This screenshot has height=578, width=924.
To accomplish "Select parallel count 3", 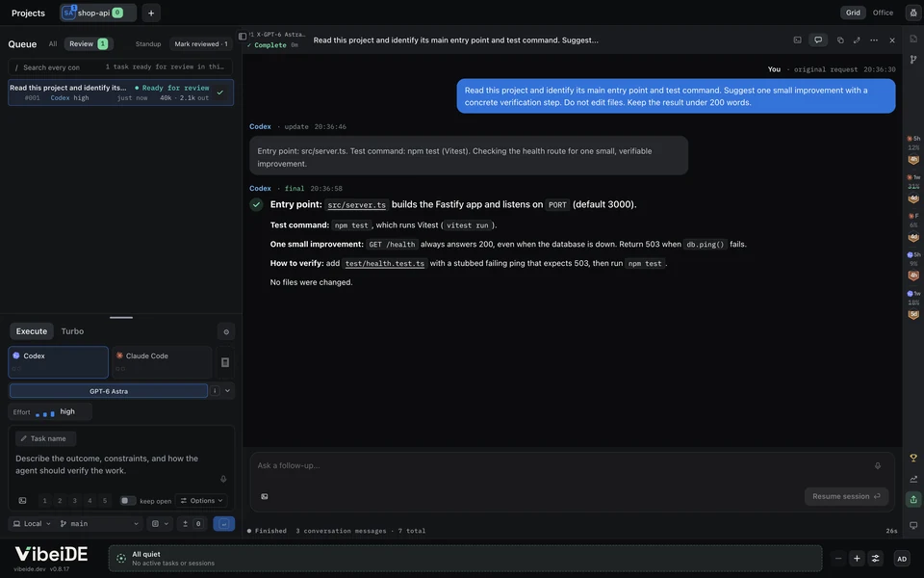I will coord(74,500).
